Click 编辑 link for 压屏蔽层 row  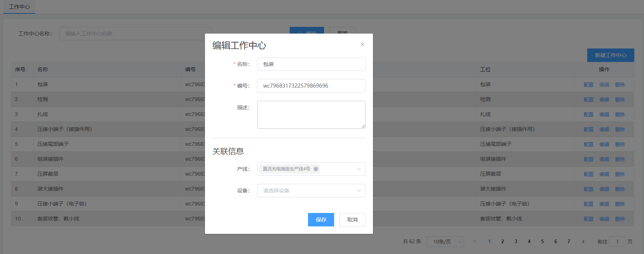[x=604, y=174]
